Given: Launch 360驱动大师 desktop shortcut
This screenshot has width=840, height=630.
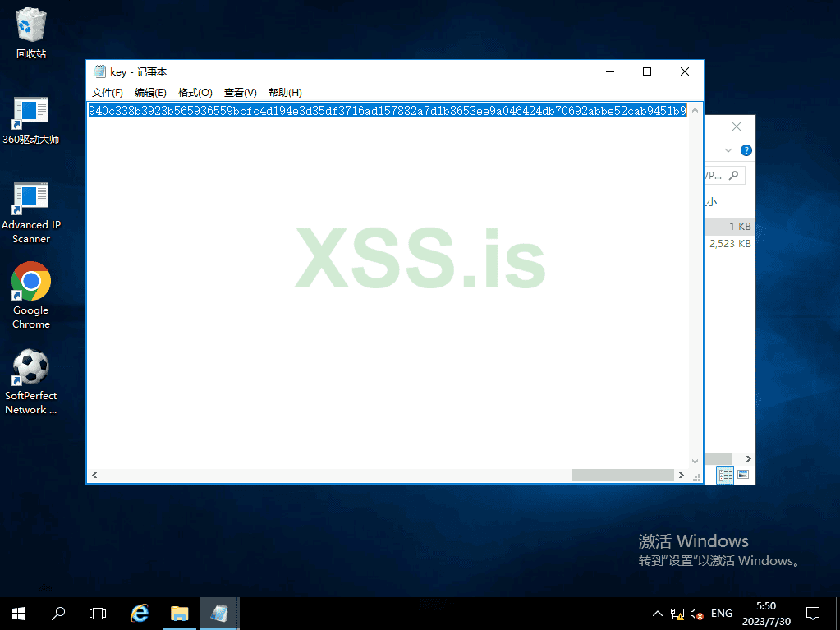Looking at the screenshot, I should tap(31, 121).
